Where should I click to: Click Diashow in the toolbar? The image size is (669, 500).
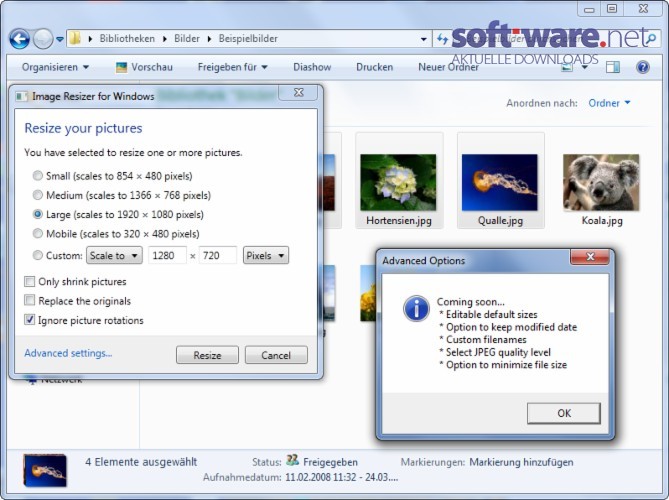click(312, 67)
